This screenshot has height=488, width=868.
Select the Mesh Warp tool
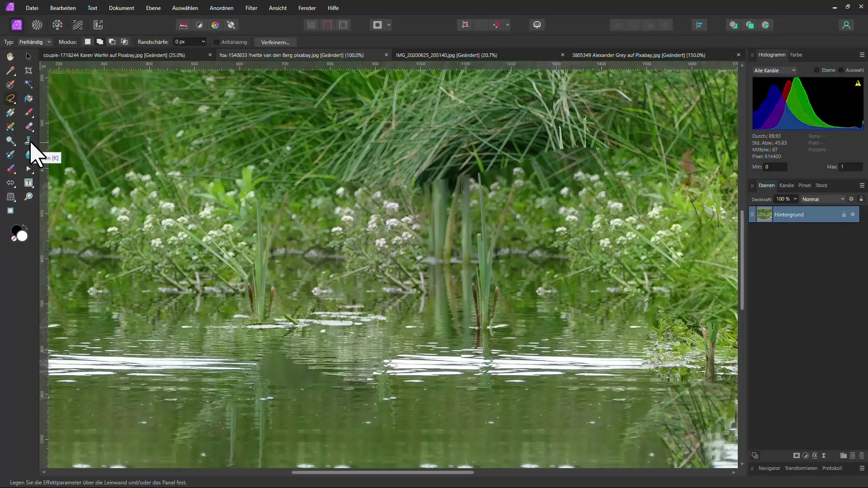click(x=10, y=197)
